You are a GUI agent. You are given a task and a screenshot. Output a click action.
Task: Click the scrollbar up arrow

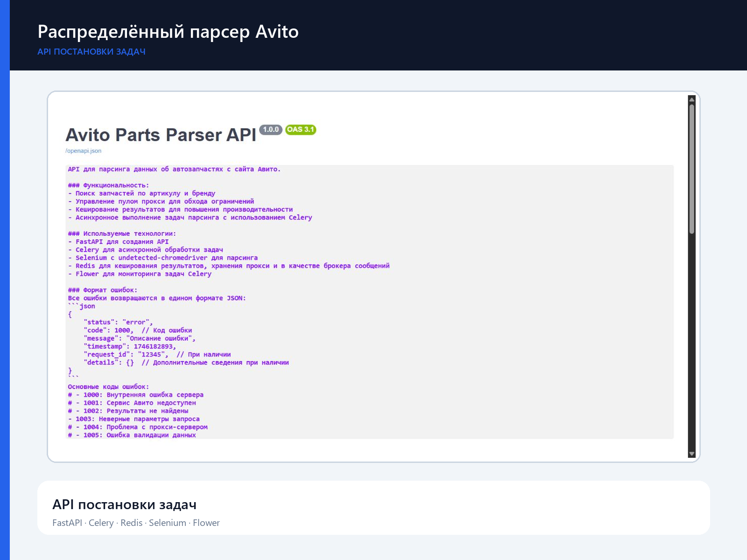click(692, 99)
